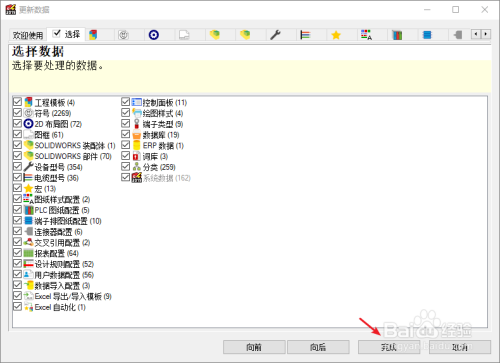Click the PLC 图纸配置 list icon
Screen dimensions: 500x363
pyautogui.click(x=28, y=210)
